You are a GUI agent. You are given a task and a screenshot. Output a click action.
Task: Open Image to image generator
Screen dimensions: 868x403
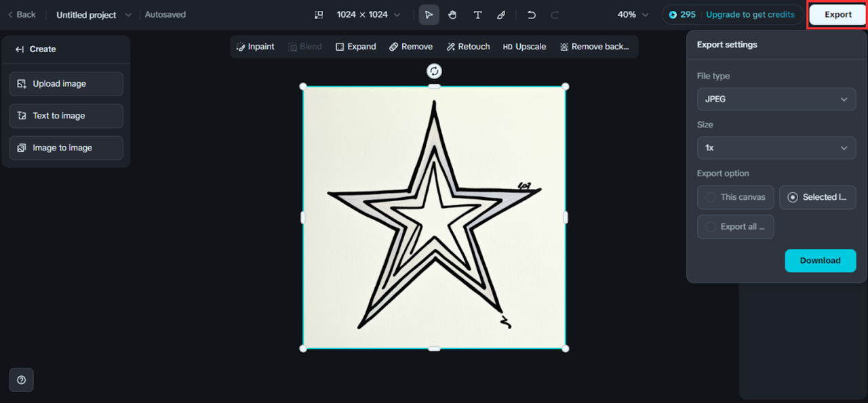coord(66,148)
